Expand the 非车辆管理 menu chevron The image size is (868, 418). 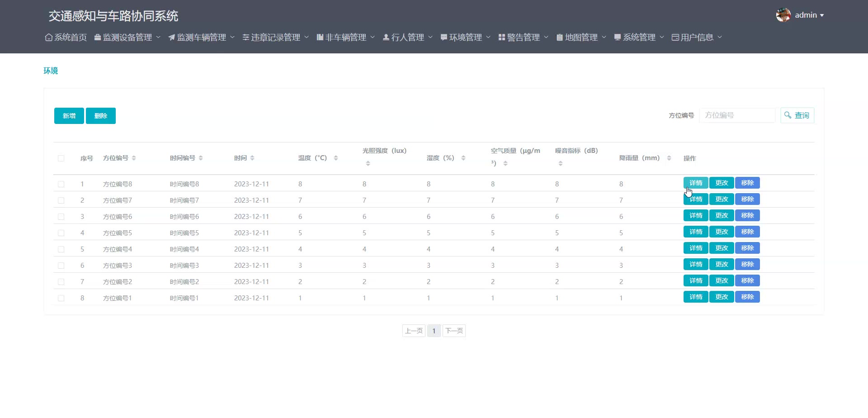[x=373, y=37]
